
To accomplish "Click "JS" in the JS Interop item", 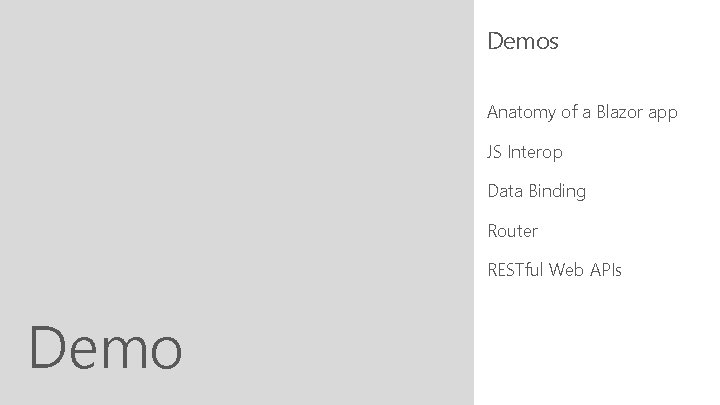I will point(494,152).
